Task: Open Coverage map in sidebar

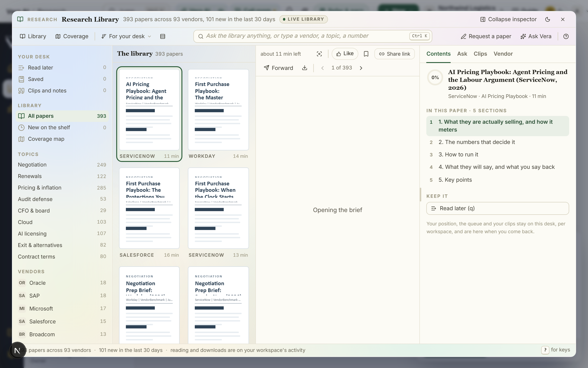Action: point(62,139)
